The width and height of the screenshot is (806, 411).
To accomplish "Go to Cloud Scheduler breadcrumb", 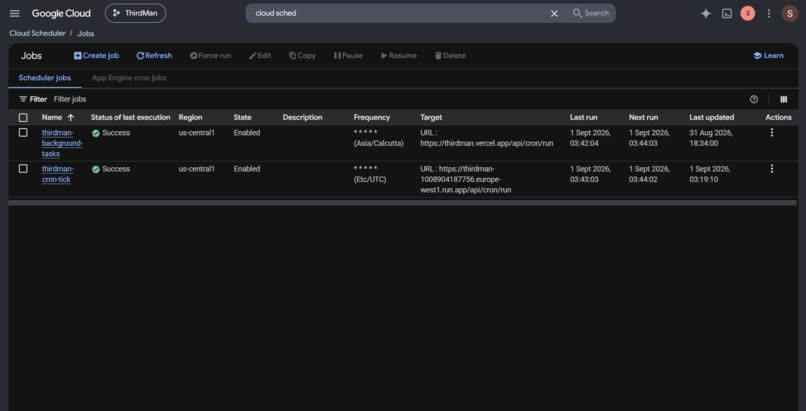I will pos(37,33).
